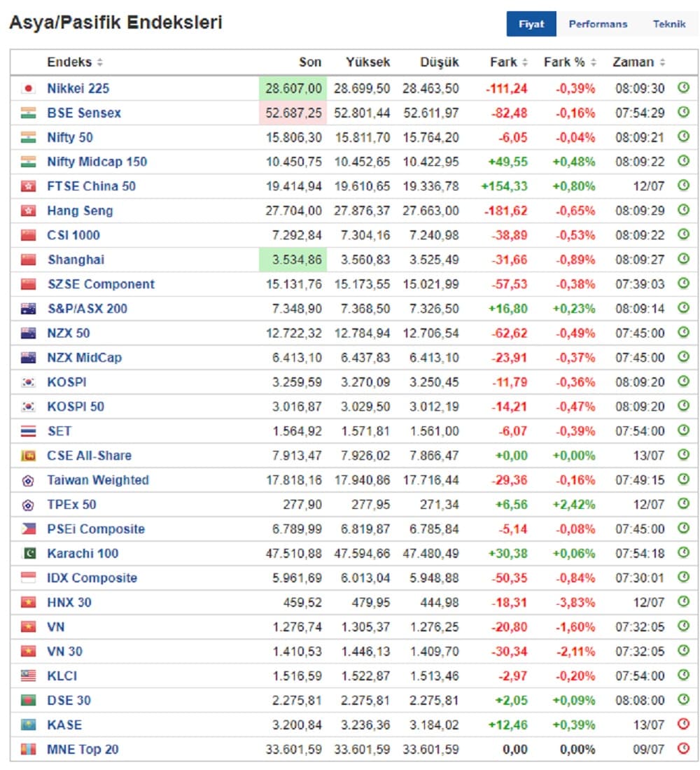
Task: Click the Asya/Pasifik Endeksleri heading
Action: 116,22
